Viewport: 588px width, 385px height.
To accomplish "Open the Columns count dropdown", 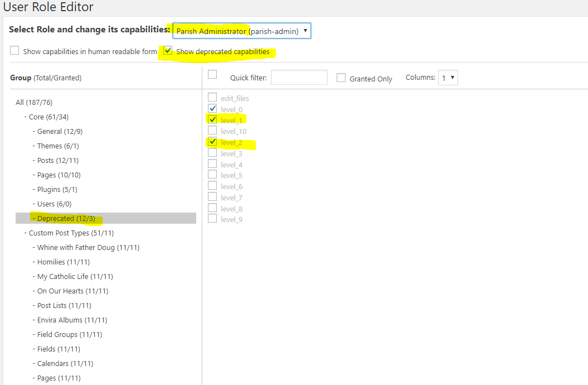I will coord(448,78).
